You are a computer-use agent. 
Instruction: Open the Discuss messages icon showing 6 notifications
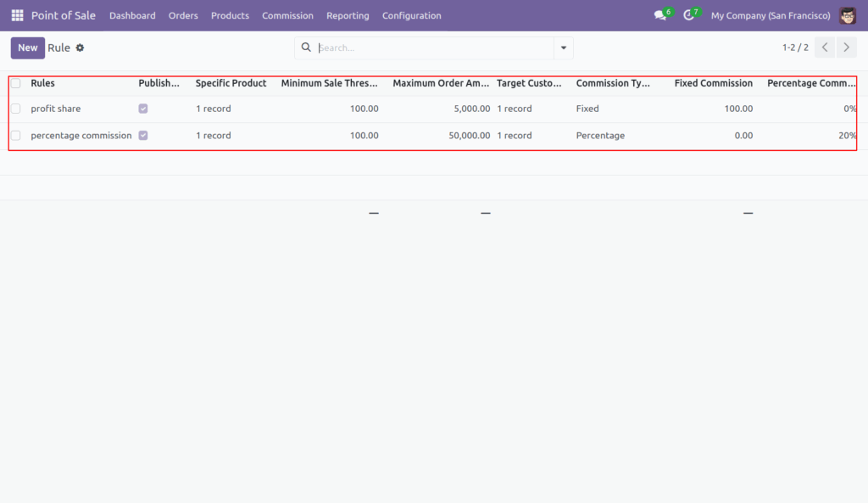659,15
